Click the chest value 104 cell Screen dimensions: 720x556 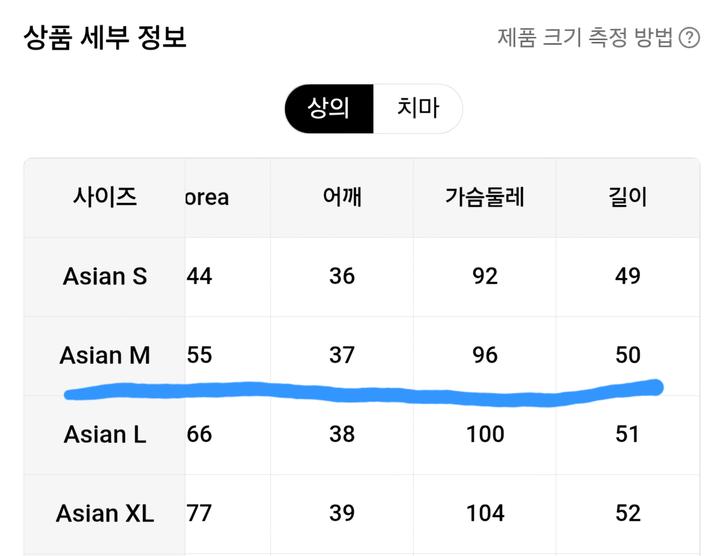click(485, 514)
